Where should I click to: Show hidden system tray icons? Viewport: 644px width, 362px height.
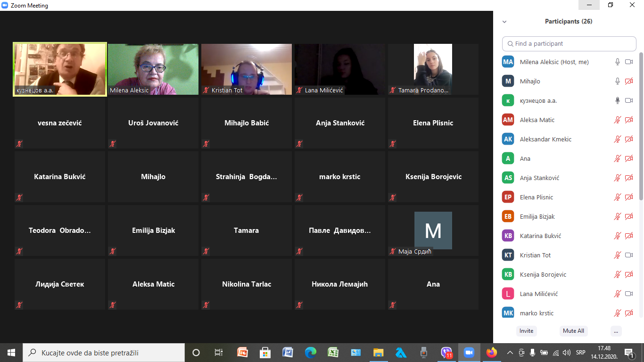click(x=510, y=353)
